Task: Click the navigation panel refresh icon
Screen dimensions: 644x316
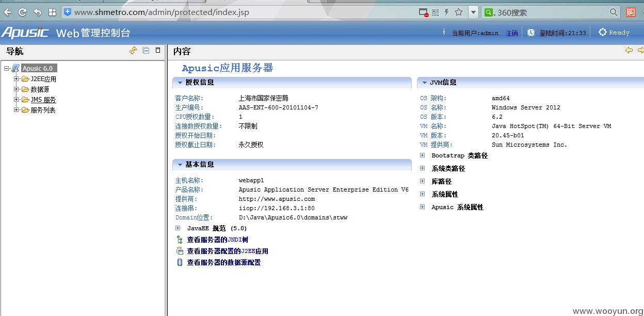Action: tap(133, 51)
